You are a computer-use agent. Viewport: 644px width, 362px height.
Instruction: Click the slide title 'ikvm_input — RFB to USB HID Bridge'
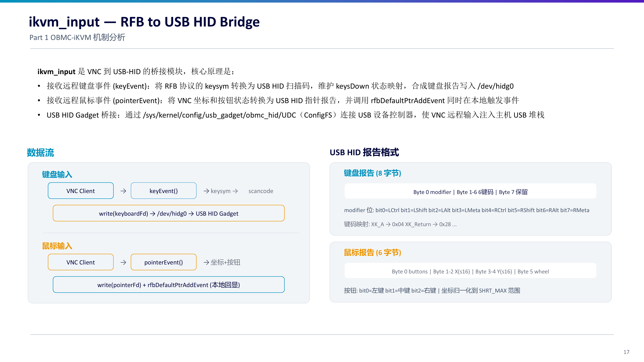(144, 22)
